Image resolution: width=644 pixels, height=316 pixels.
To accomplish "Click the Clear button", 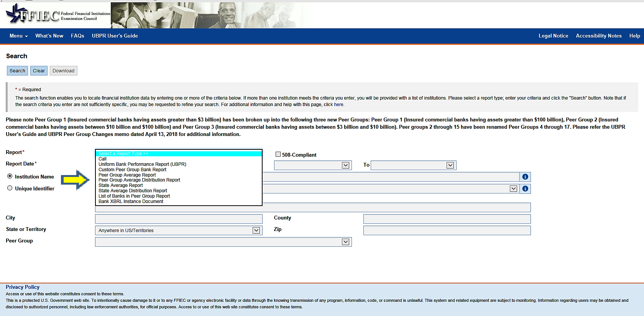I will coord(39,70).
